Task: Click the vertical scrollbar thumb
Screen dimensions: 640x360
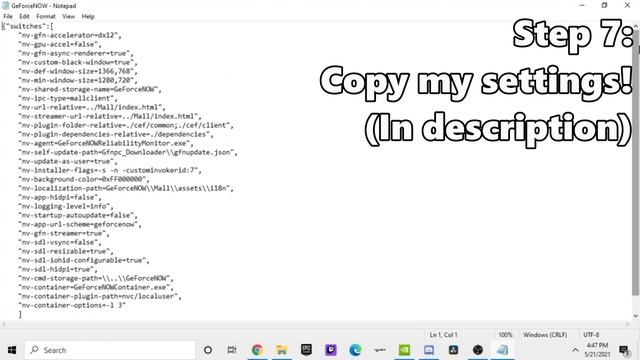Action: pyautogui.click(x=636, y=163)
